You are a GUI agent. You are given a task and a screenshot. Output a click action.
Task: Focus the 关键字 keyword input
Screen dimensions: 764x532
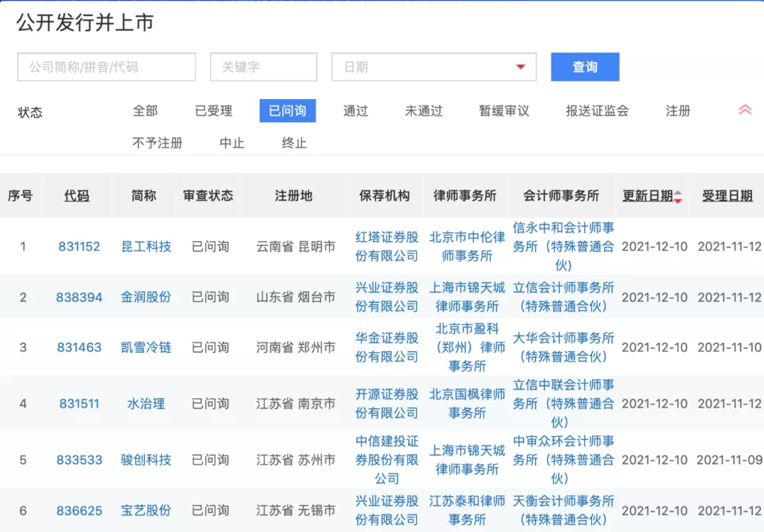(264, 66)
